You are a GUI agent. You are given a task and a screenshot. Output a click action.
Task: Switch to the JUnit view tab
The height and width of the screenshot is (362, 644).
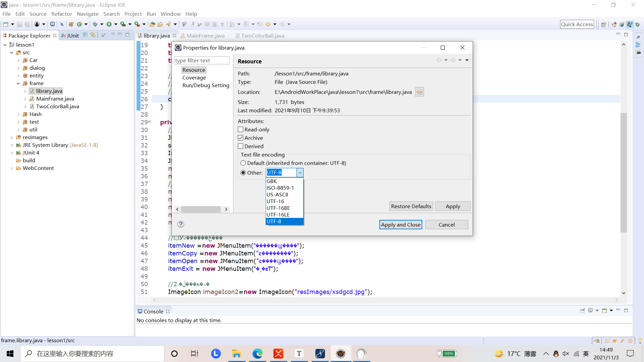pyautogui.click(x=70, y=36)
